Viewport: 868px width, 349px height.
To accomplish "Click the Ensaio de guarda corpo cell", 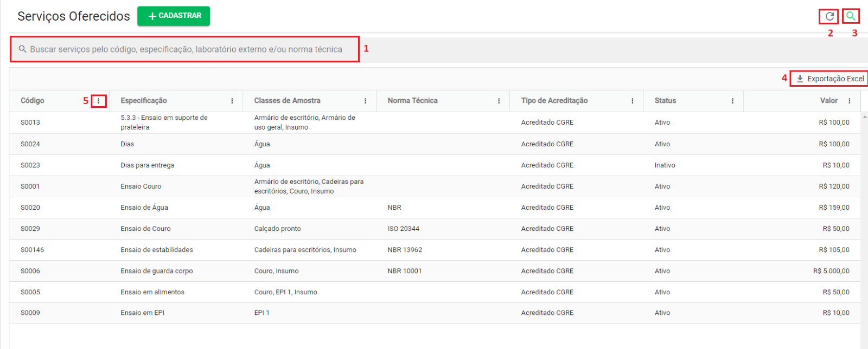I will point(157,271).
